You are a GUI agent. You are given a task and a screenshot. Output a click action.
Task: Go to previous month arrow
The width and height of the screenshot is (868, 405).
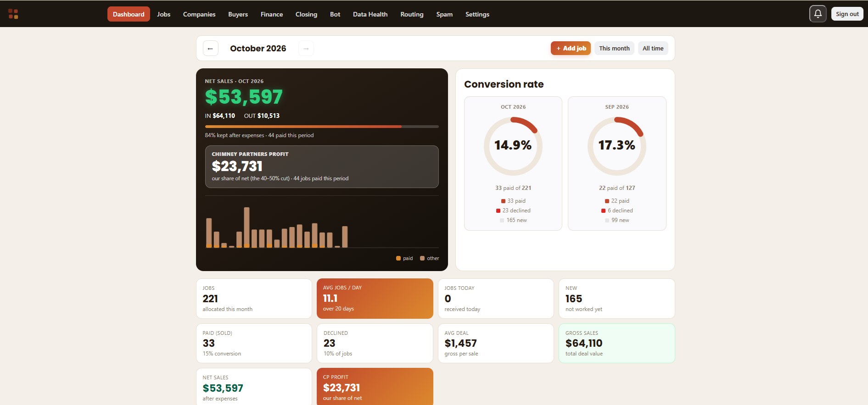pos(210,48)
